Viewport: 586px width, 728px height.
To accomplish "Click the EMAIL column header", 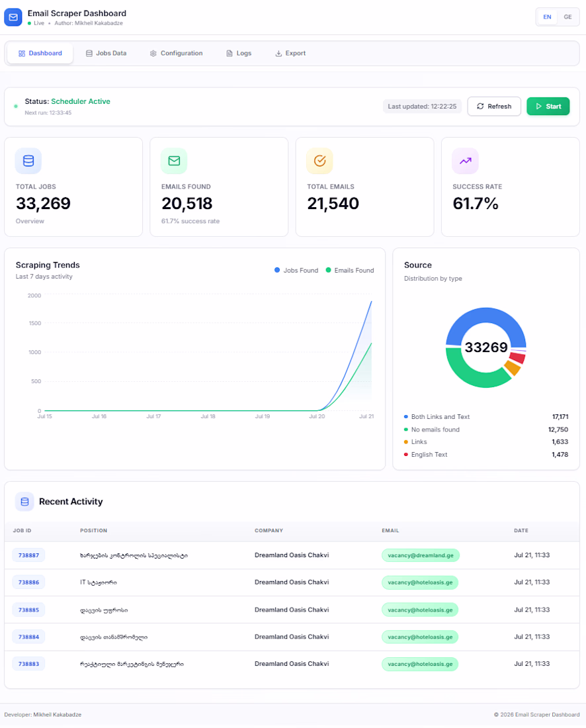I will [x=390, y=531].
